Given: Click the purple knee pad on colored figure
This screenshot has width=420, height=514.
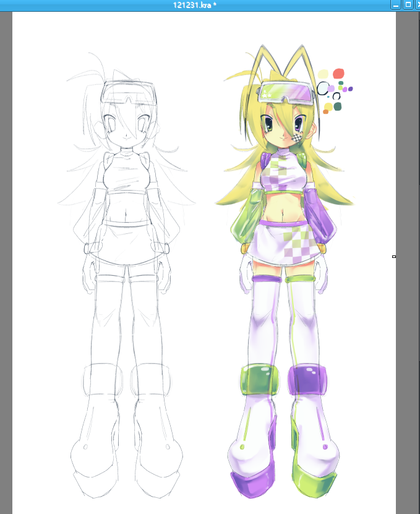Looking at the screenshot, I should point(307,379).
